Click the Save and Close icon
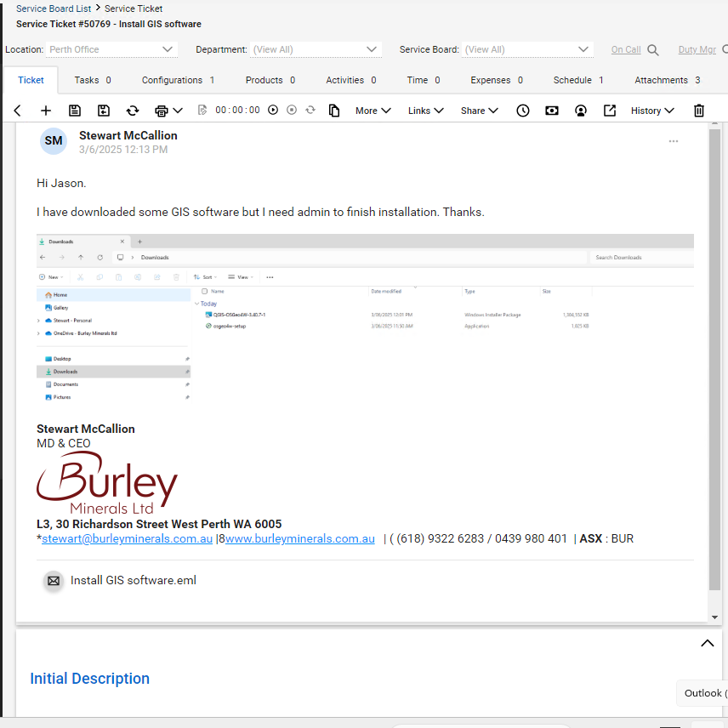Viewport: 728px width, 728px height. pyautogui.click(x=104, y=111)
